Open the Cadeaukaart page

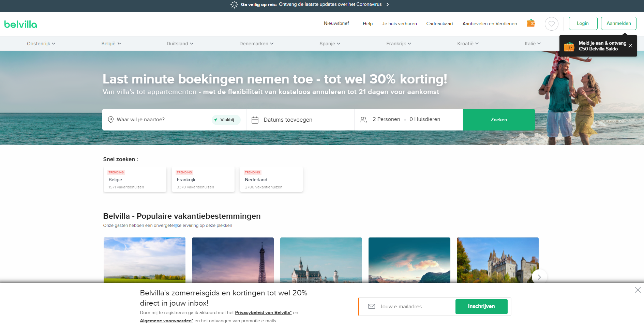coord(440,24)
